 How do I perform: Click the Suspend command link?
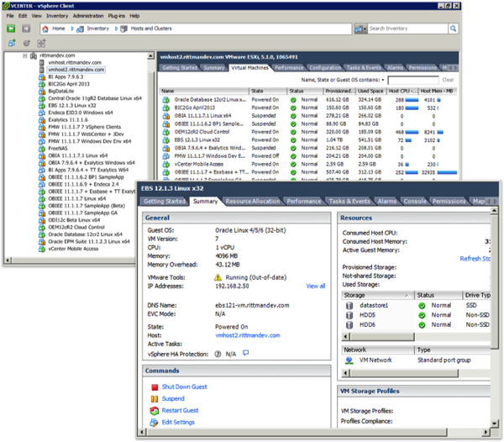pyautogui.click(x=173, y=399)
